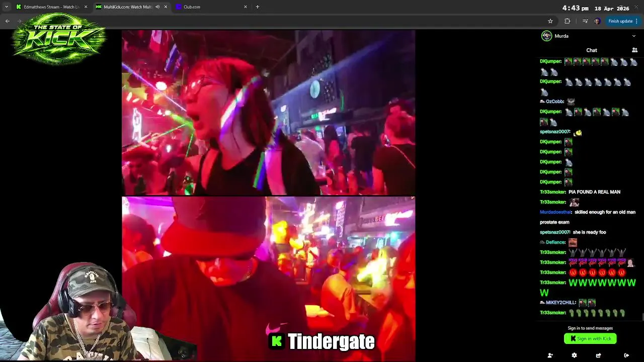Open the tab search dropdown arrow

coord(7,7)
